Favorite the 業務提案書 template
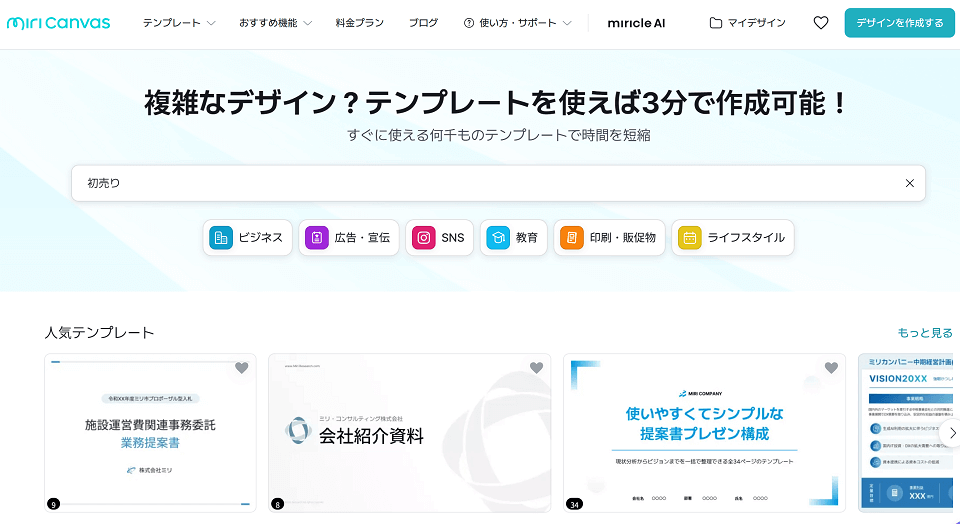 [x=241, y=368]
